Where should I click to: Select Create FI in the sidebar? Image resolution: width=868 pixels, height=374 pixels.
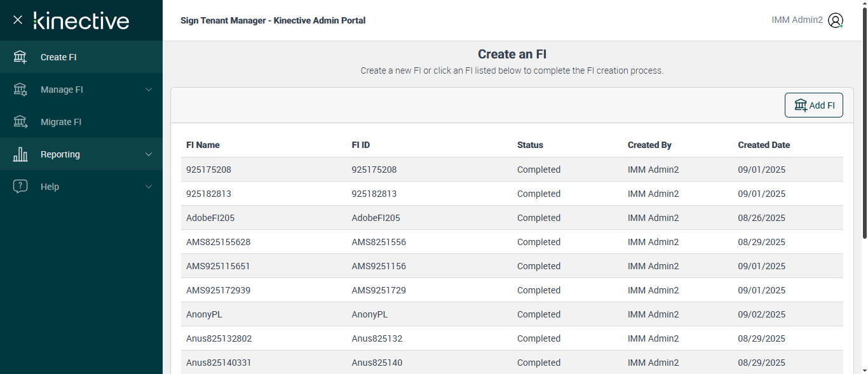coord(58,57)
